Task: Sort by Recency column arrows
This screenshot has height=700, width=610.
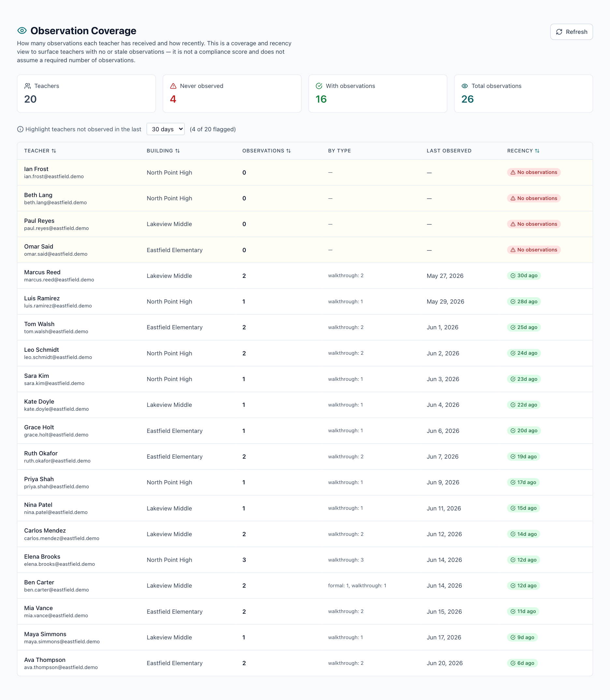Action: click(x=537, y=151)
